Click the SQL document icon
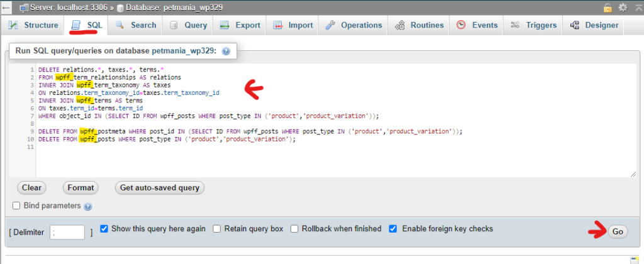Screen dimensions: 644x264 coord(75,25)
